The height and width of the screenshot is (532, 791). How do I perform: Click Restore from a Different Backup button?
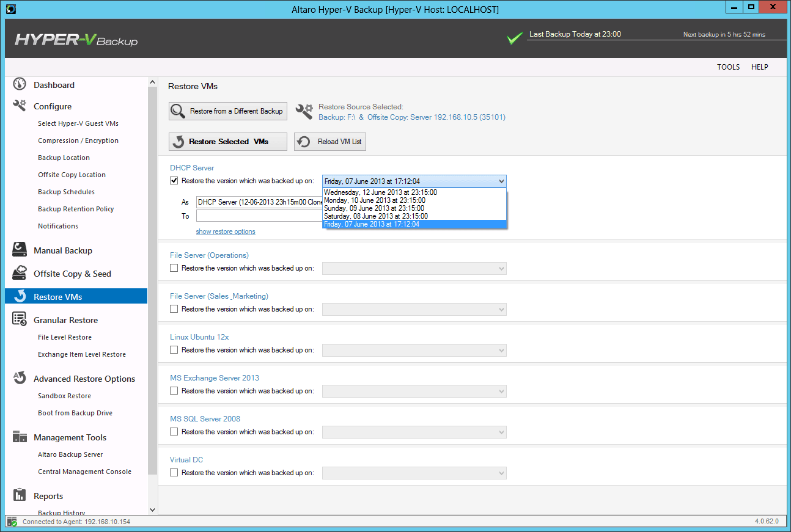tap(228, 111)
